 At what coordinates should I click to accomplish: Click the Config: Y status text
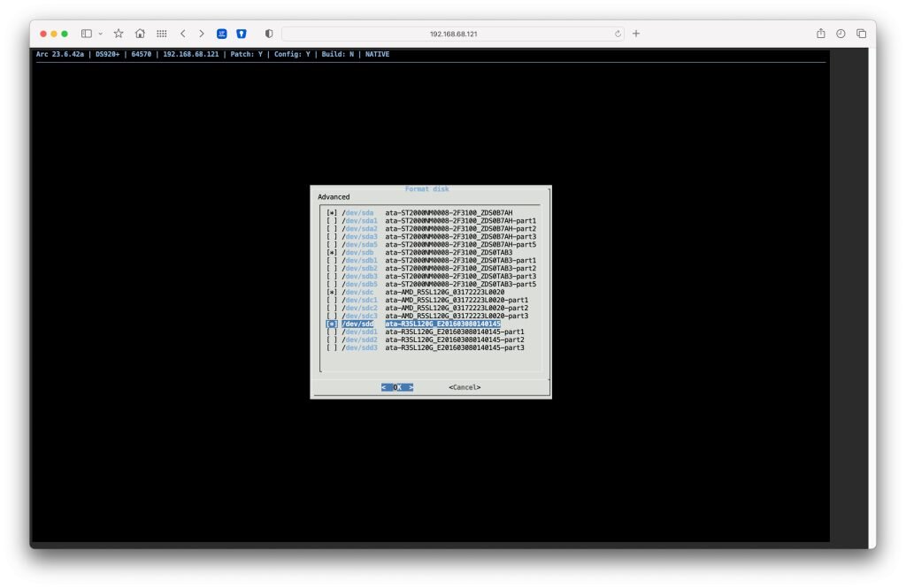292,54
